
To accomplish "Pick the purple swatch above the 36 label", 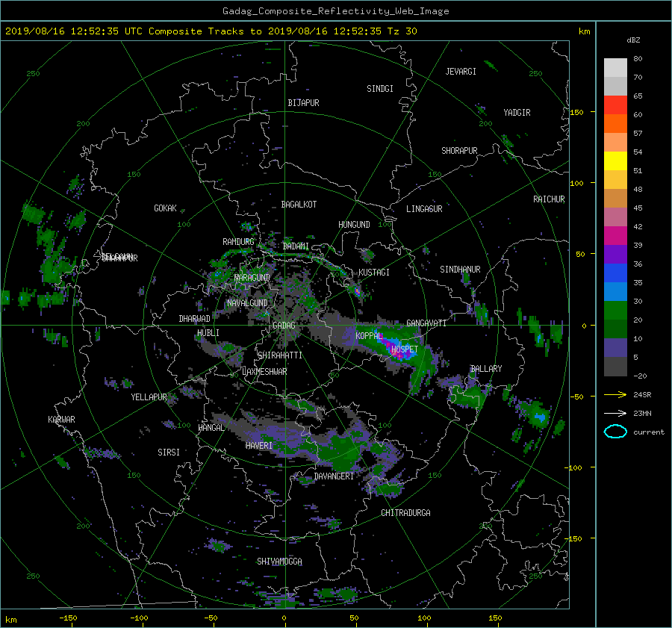I will (615, 254).
